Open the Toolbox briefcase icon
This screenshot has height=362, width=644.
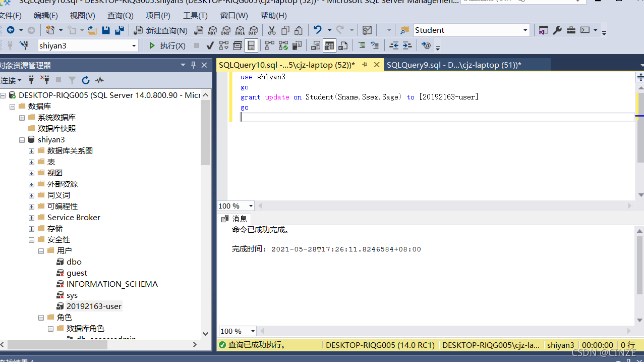click(x=571, y=30)
